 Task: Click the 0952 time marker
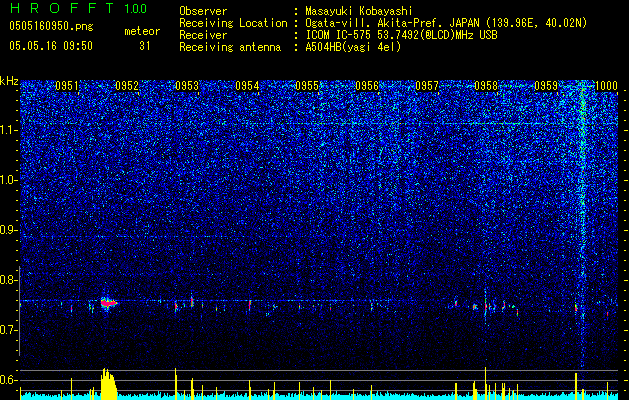click(x=127, y=86)
